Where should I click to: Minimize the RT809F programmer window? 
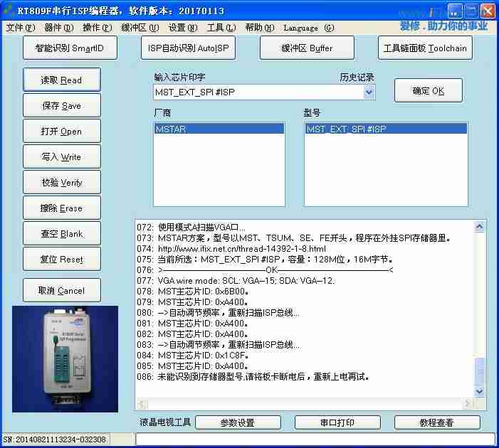(455, 11)
